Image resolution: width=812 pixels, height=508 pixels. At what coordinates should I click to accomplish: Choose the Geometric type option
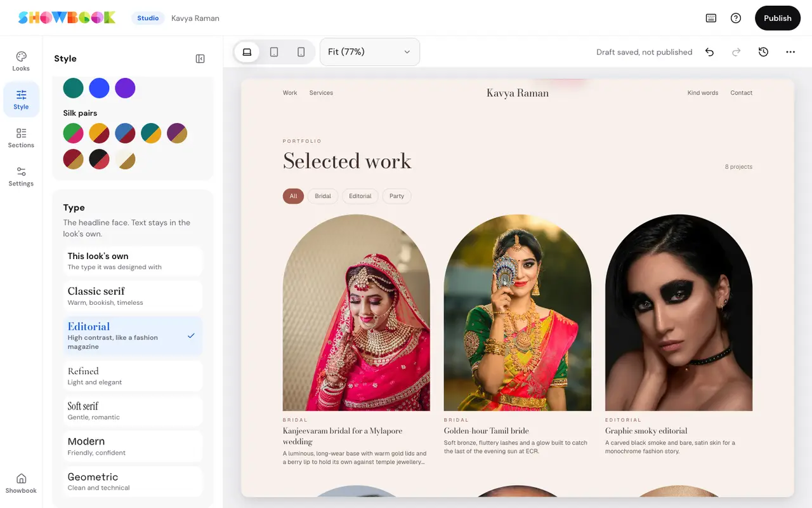(x=133, y=482)
